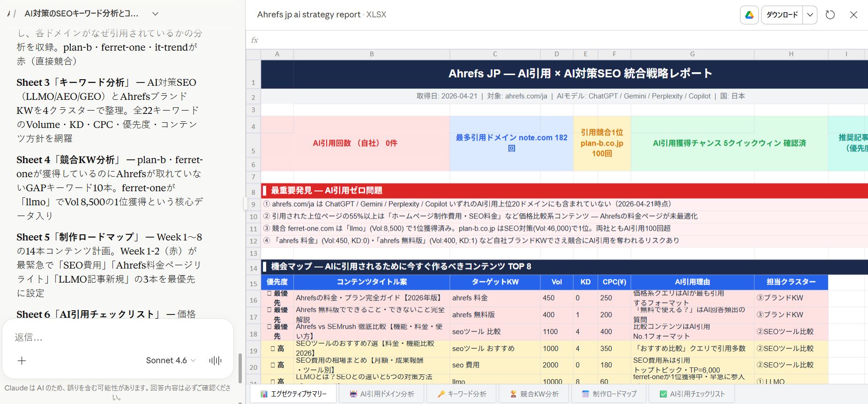868x404 pixels.
Task: Click the 機会マップ section header
Action: pyautogui.click(x=564, y=266)
